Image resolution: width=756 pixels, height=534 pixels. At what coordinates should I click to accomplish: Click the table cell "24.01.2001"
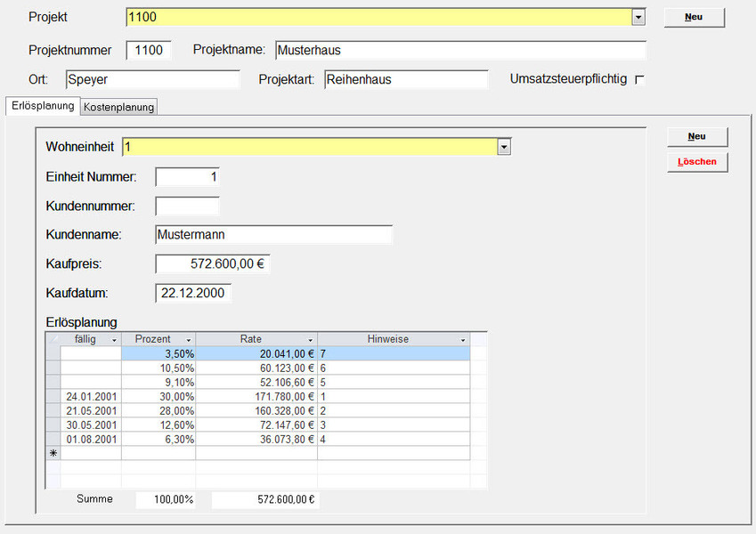[91, 397]
